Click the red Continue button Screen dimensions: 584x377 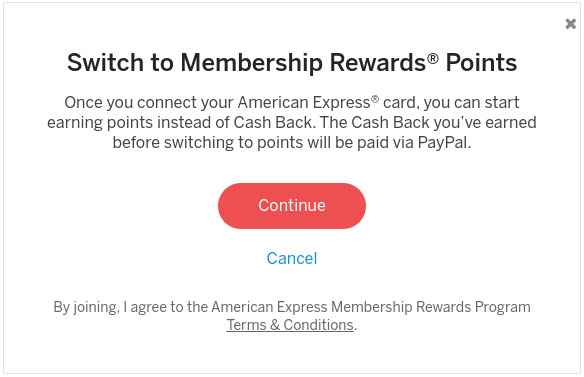[292, 206]
